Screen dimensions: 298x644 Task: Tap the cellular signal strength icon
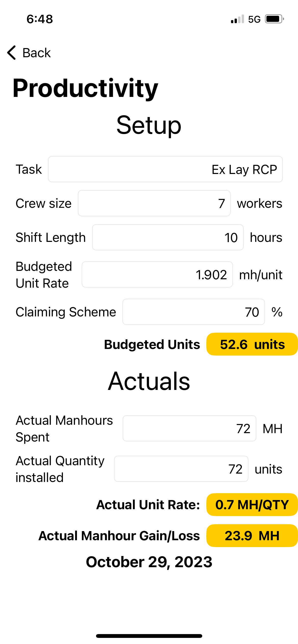point(237,19)
